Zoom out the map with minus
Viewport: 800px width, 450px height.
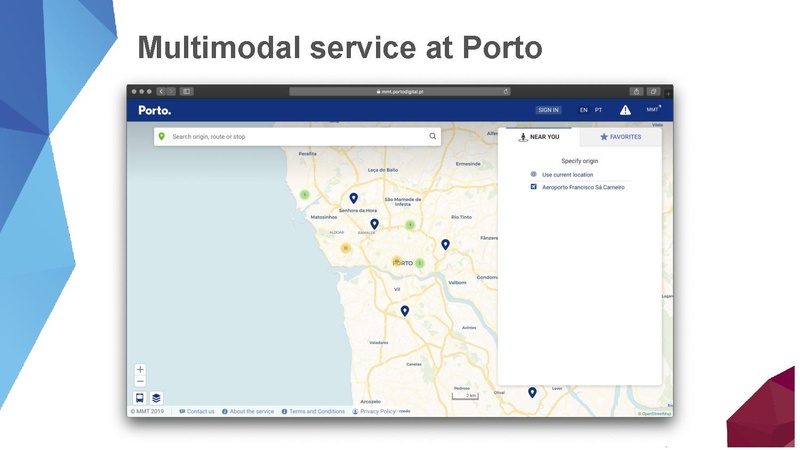coord(140,382)
